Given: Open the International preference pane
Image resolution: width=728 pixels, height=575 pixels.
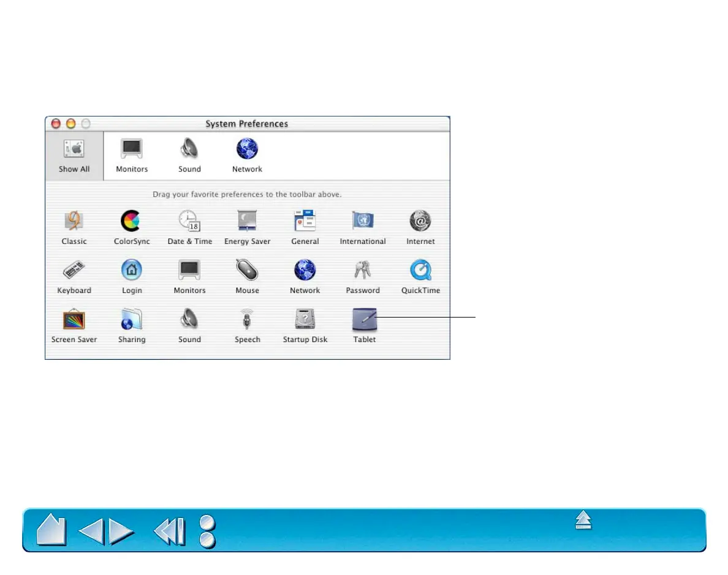Looking at the screenshot, I should click(363, 227).
